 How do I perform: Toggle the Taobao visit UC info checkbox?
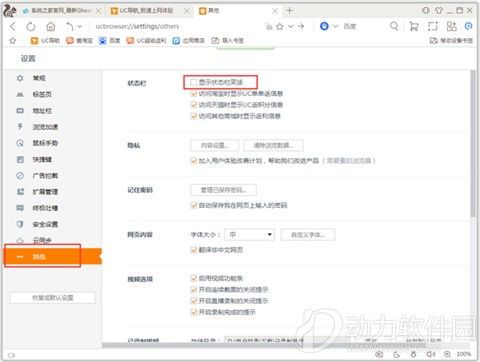tap(194, 94)
